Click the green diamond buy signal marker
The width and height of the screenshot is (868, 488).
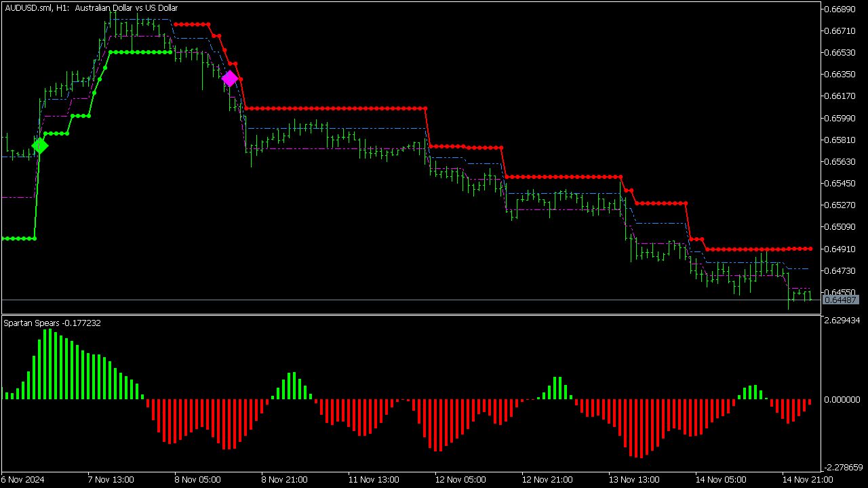point(40,146)
